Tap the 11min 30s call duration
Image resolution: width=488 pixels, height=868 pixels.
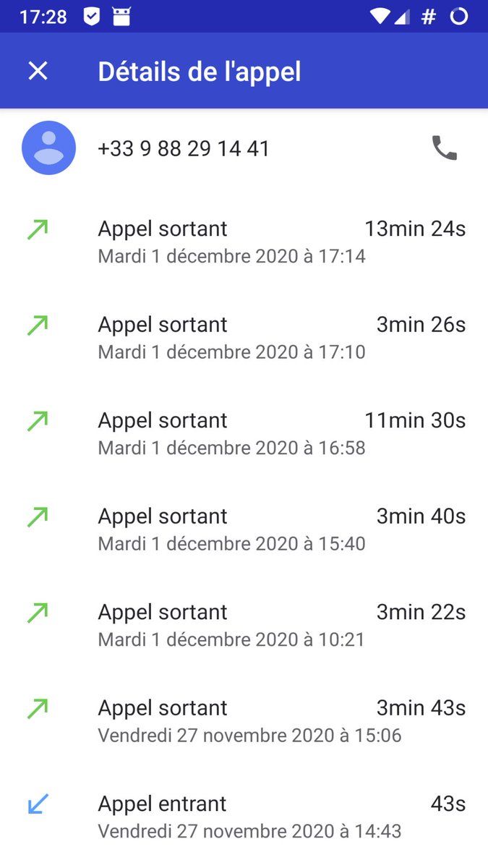tap(415, 420)
